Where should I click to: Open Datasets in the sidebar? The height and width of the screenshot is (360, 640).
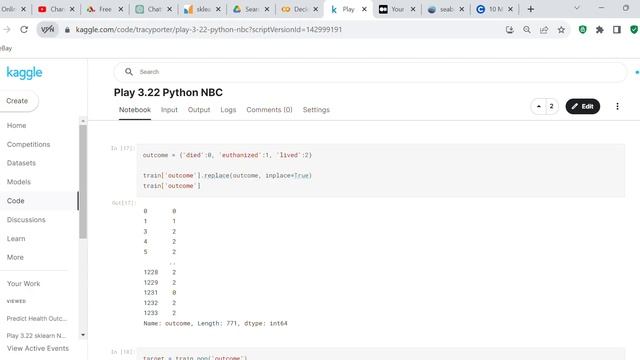(x=21, y=163)
